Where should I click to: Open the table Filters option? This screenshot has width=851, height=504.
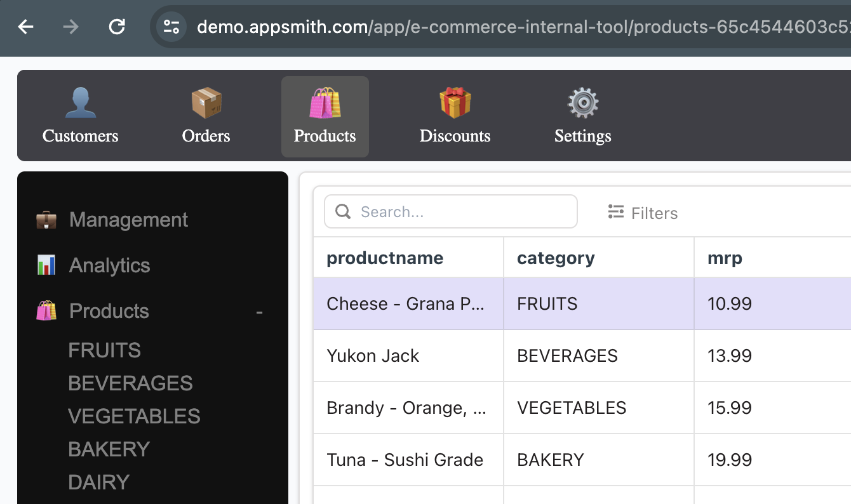point(643,213)
